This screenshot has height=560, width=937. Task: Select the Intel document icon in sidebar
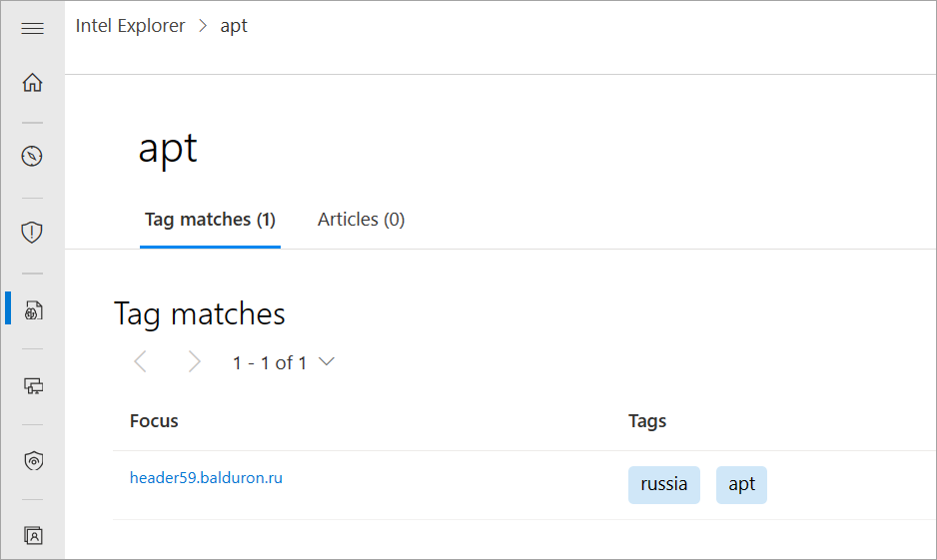[x=34, y=310]
